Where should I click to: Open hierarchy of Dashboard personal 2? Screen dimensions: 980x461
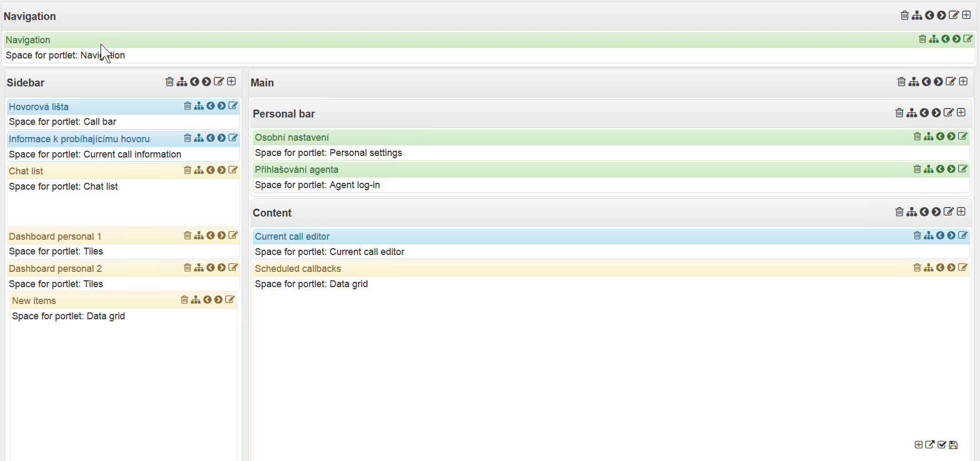coord(199,268)
